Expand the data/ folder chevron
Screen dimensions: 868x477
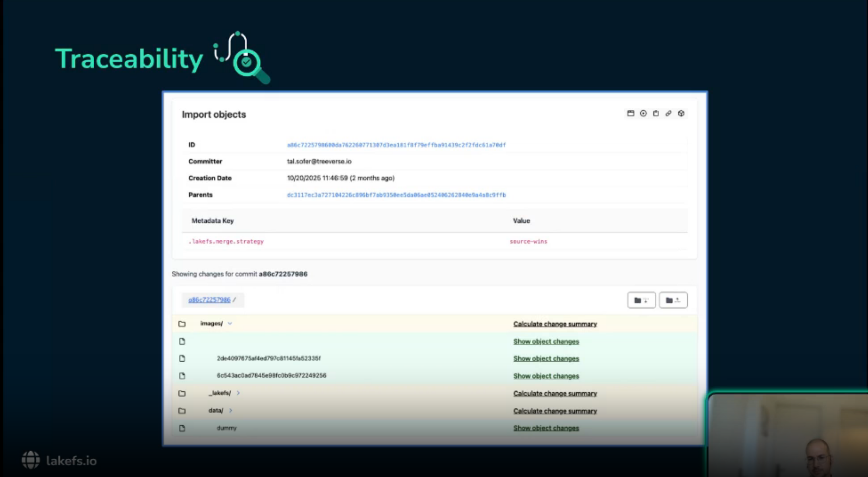click(230, 410)
